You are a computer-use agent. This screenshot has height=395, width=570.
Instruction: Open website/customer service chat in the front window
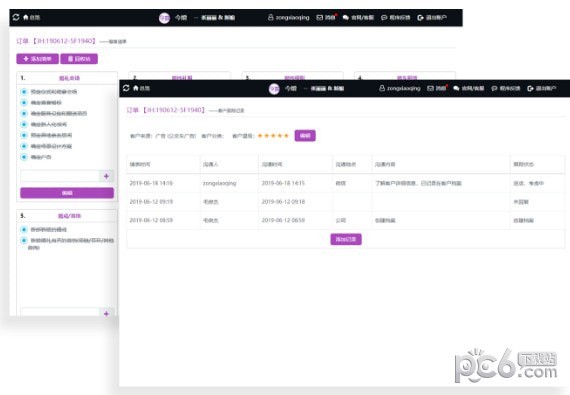pyautogui.click(x=469, y=88)
